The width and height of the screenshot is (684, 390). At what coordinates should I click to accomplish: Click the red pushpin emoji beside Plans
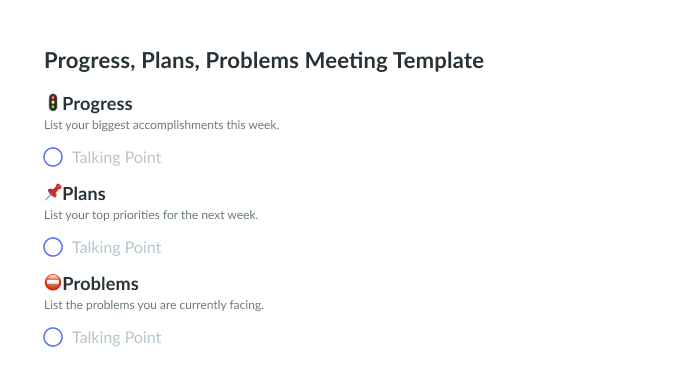coord(53,192)
